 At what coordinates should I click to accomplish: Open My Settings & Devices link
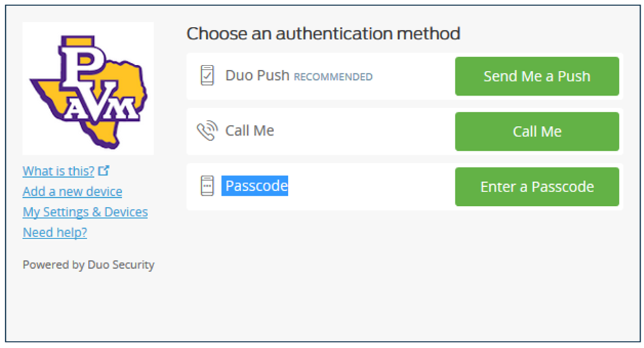click(x=85, y=212)
